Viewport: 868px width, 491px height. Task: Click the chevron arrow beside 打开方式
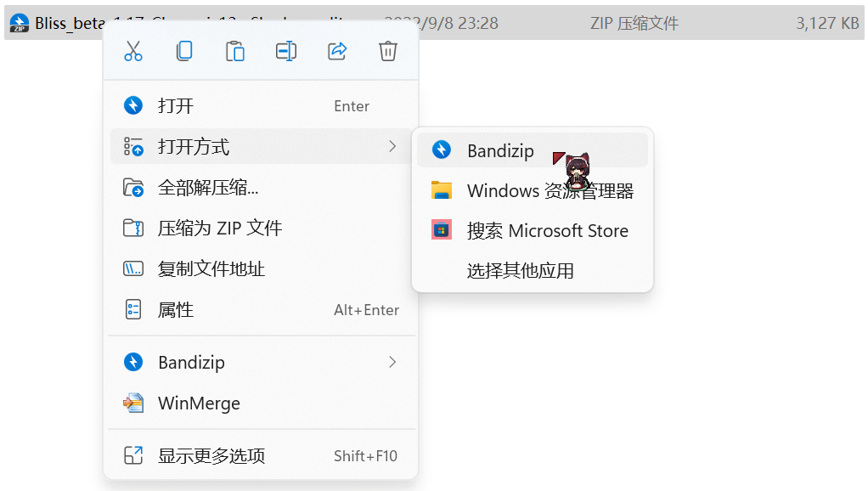pos(392,146)
